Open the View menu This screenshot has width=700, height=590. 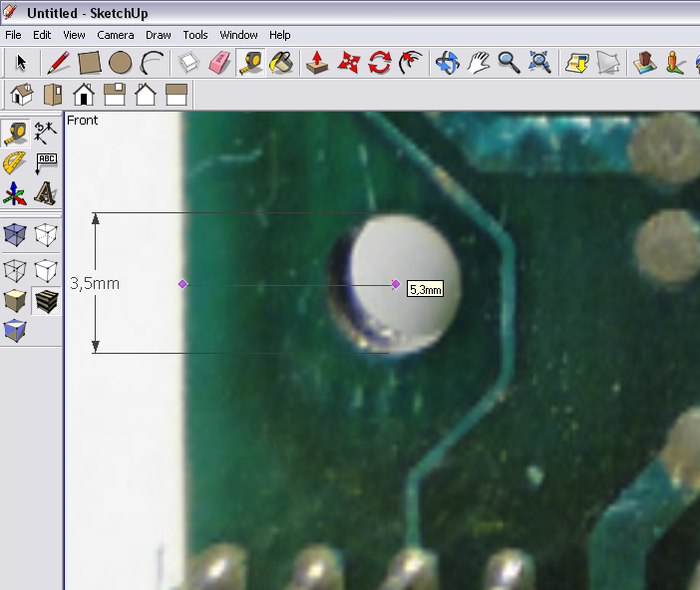click(74, 35)
